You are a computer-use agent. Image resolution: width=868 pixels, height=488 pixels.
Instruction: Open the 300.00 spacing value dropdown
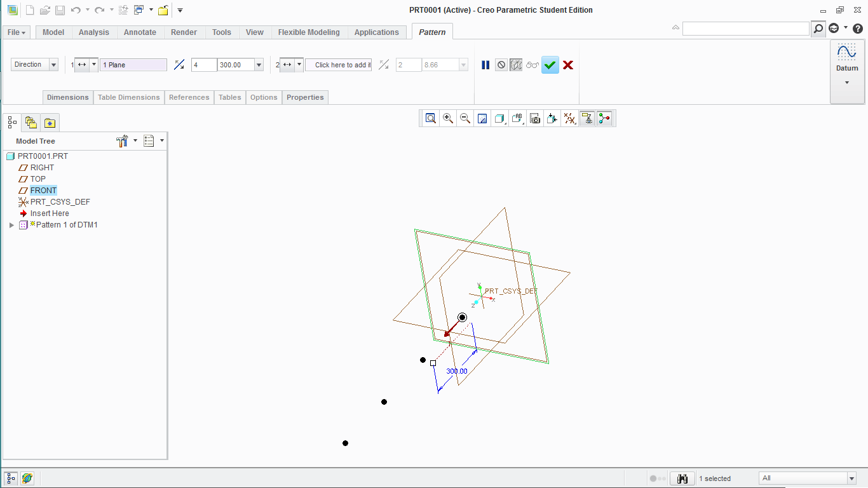tap(259, 65)
